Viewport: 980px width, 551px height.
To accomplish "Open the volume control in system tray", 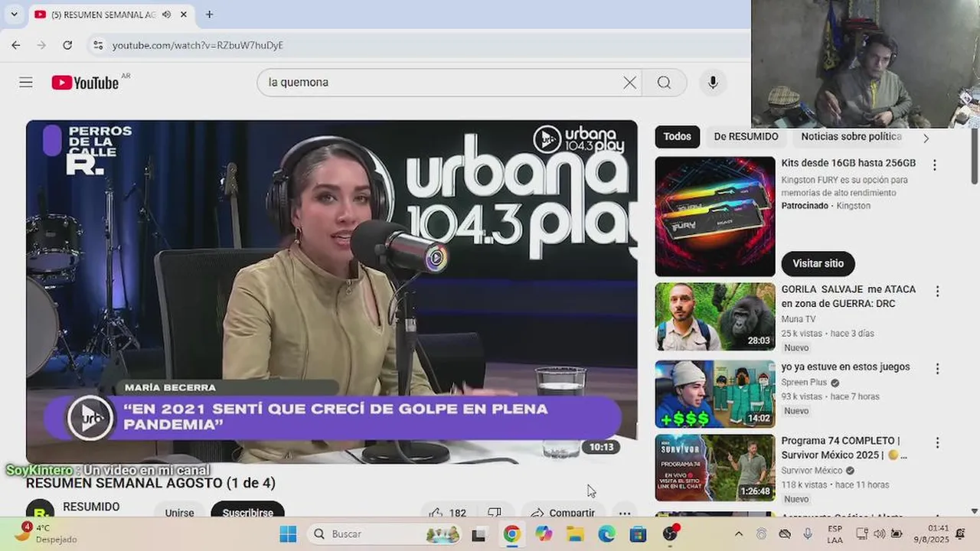I will (x=879, y=534).
